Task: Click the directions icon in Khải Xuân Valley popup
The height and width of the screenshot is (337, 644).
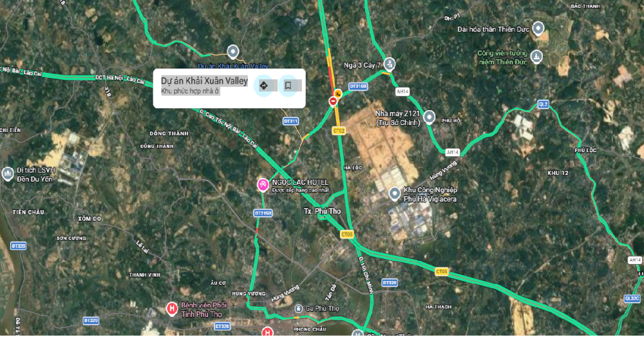Action: pos(264,86)
